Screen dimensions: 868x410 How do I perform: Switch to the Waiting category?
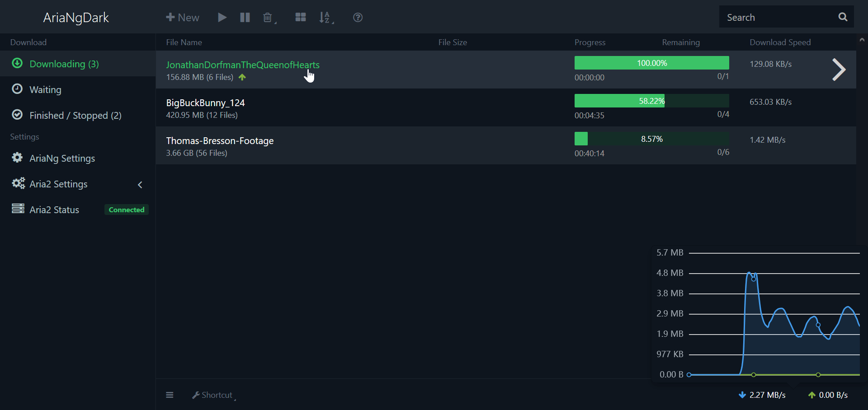pos(45,89)
